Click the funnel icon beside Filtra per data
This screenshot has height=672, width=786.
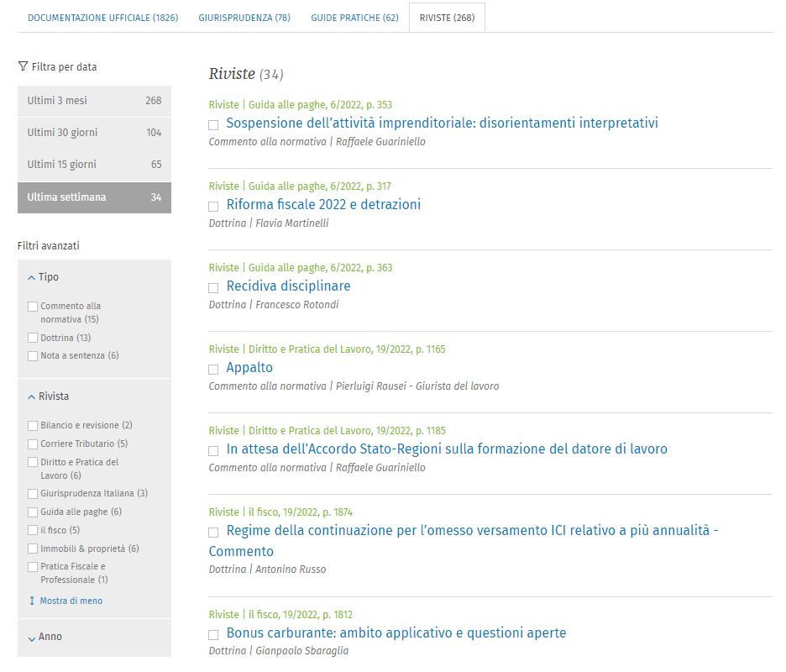coord(23,67)
